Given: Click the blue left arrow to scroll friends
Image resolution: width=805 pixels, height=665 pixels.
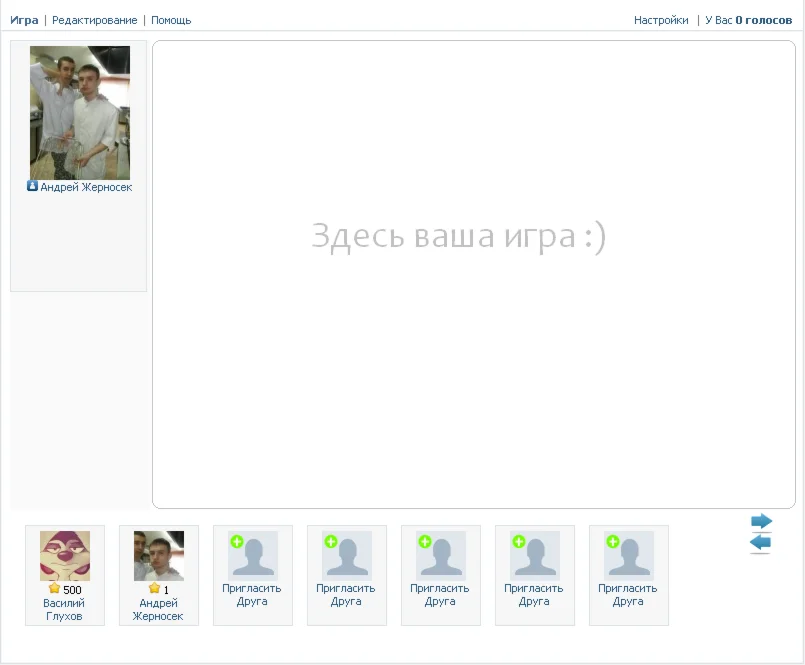Looking at the screenshot, I should [761, 543].
